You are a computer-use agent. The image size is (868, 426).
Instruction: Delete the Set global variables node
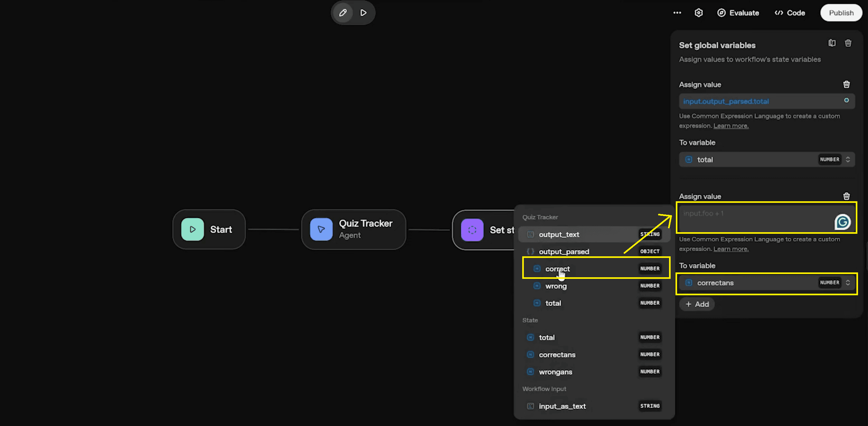[x=848, y=43]
